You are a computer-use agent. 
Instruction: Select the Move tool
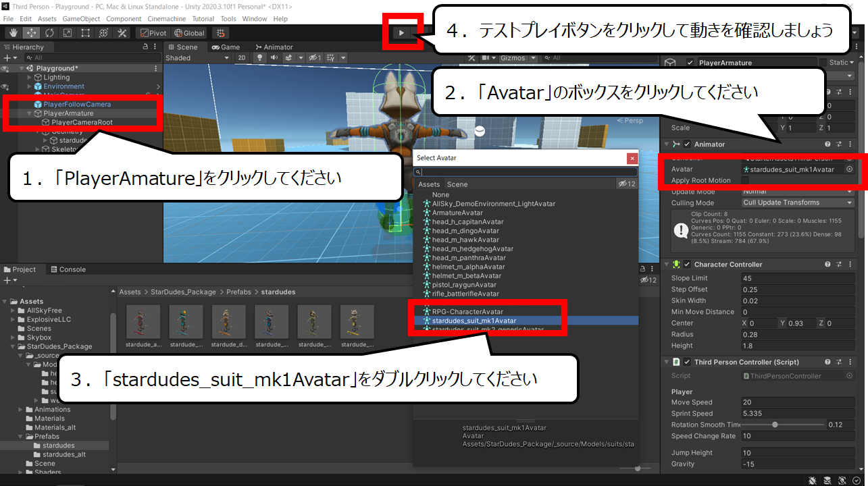tap(31, 32)
